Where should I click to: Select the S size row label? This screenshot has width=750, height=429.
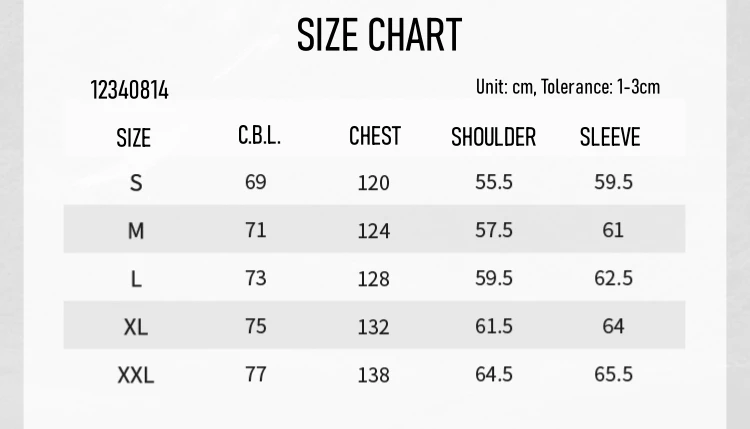pos(136,182)
